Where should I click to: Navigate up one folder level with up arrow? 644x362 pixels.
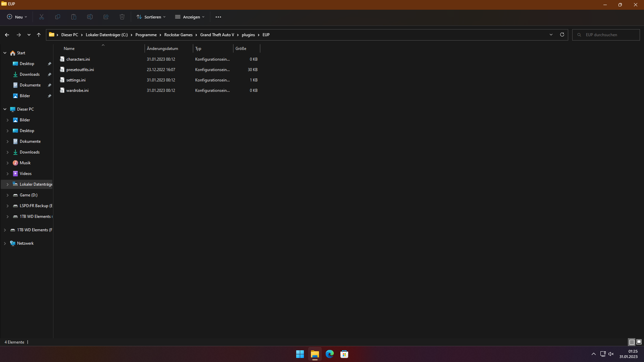(39, 35)
